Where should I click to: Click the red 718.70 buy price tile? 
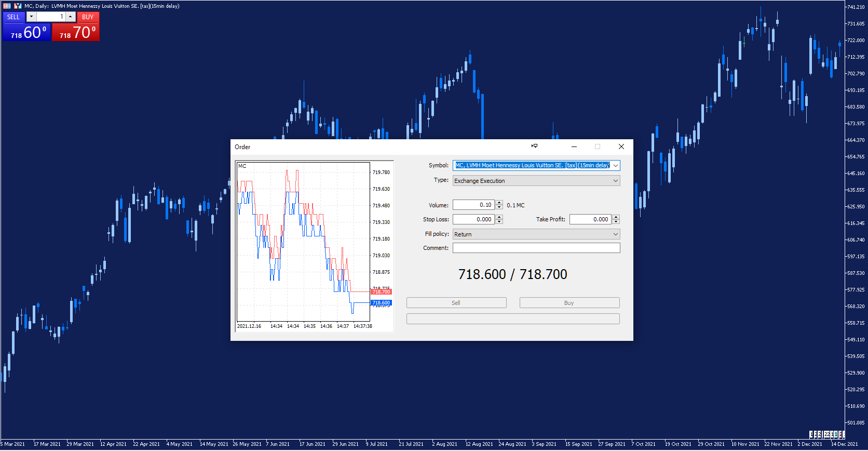(x=76, y=32)
